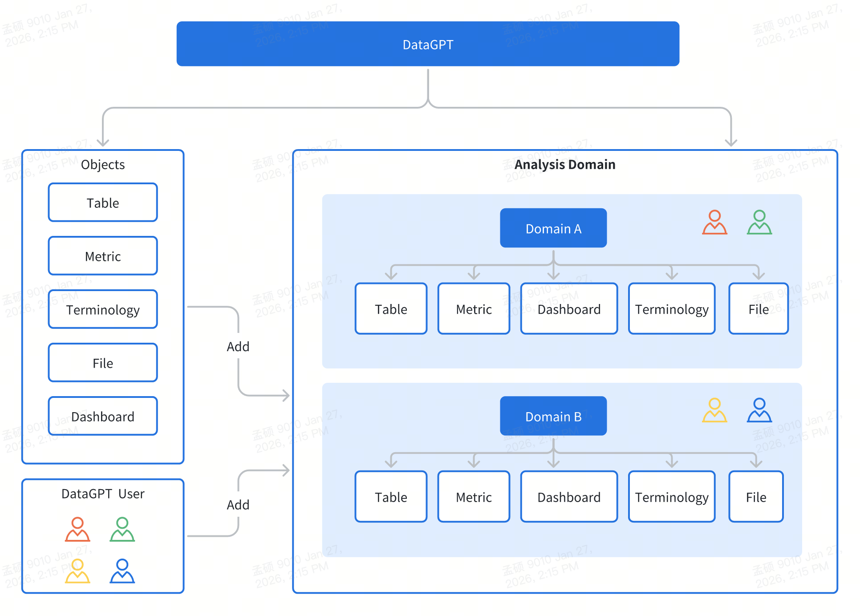Select the red user icon under DataGPT User

(x=77, y=529)
